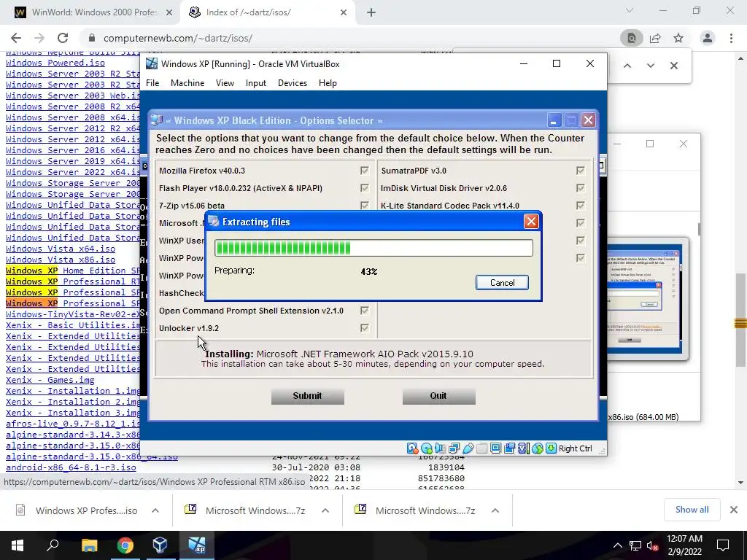Viewport: 747px width, 560px height.
Task: Go to next find result arrow
Action: pos(650,66)
